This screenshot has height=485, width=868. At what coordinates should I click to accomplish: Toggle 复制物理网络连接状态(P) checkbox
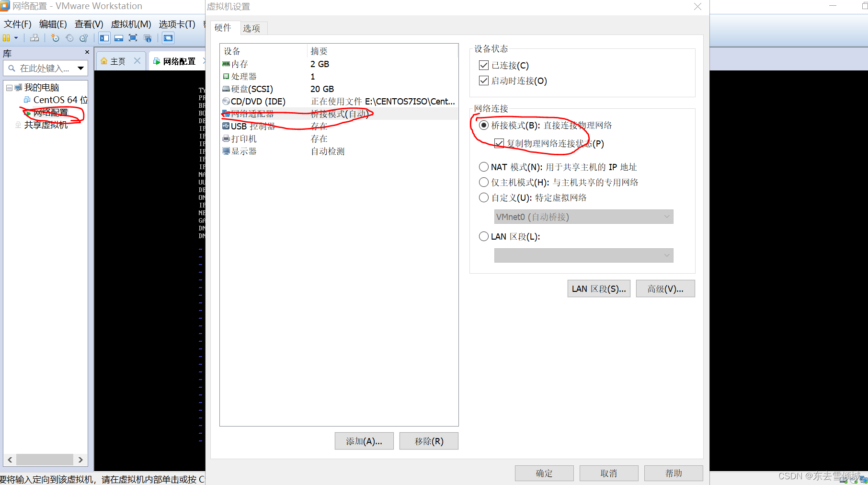click(x=499, y=143)
